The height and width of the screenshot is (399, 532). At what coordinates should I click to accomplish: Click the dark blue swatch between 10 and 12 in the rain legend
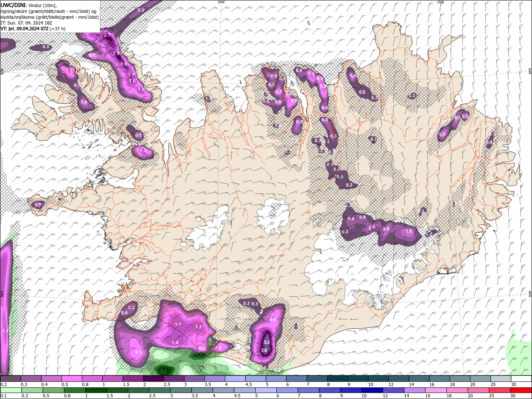click(x=372, y=390)
